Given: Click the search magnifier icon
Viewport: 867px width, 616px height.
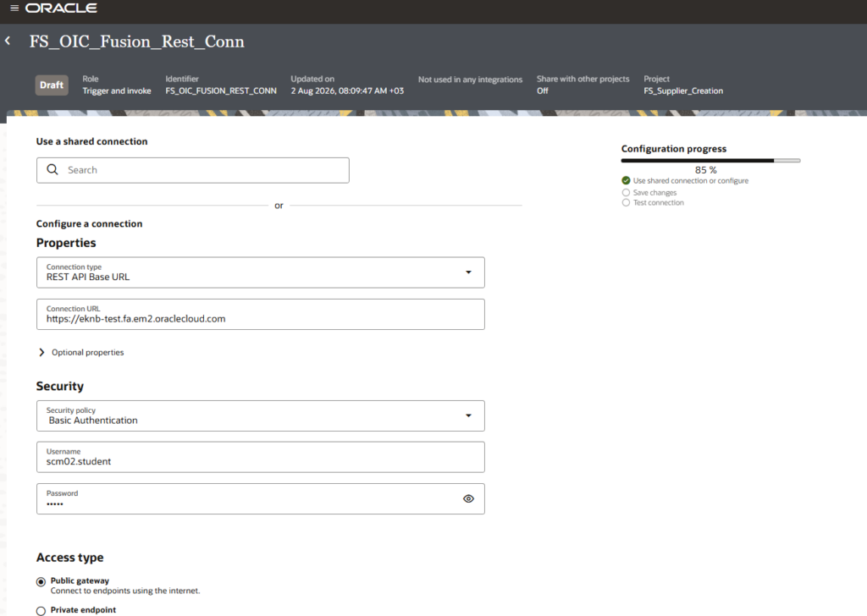Looking at the screenshot, I should (x=52, y=169).
